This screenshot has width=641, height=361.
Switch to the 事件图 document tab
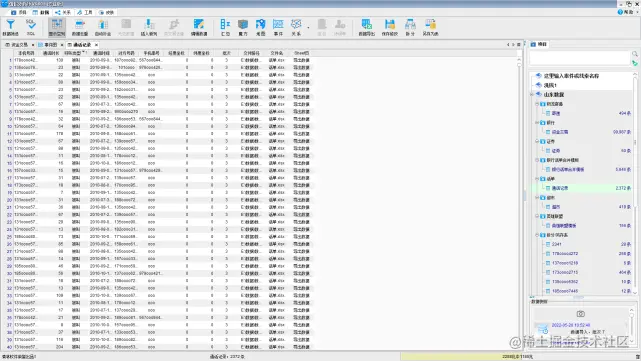coord(48,45)
